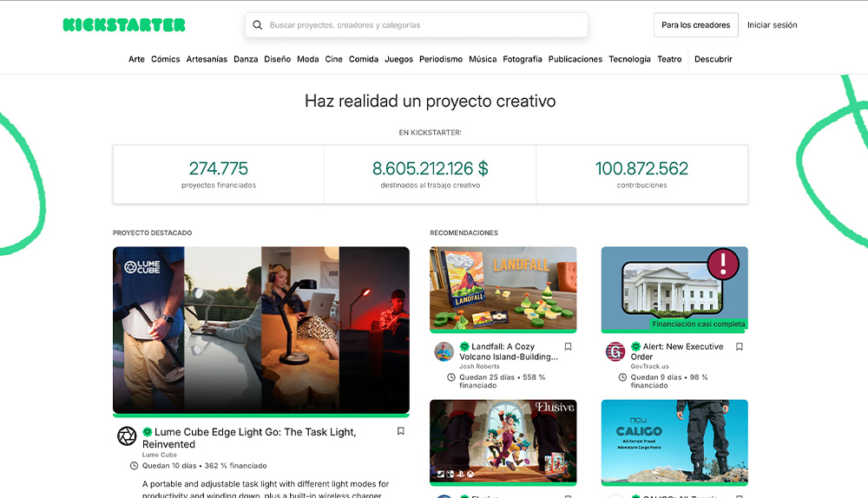This screenshot has width=868, height=498.
Task: Open the Moda category
Action: click(x=308, y=59)
